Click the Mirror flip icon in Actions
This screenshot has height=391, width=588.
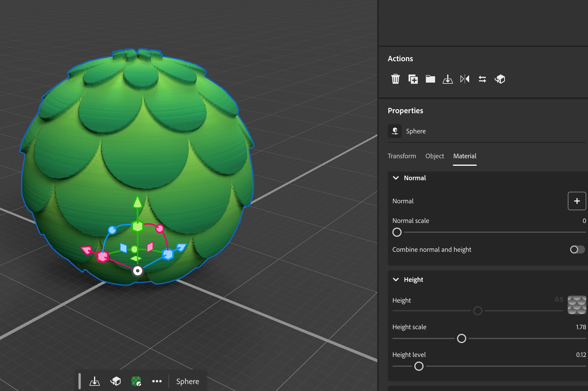(465, 79)
